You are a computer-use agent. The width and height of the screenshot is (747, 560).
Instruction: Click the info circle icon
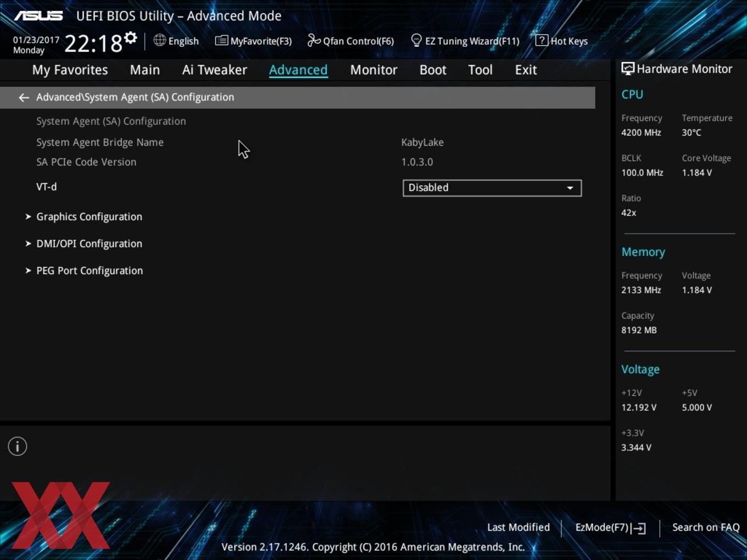point(18,446)
